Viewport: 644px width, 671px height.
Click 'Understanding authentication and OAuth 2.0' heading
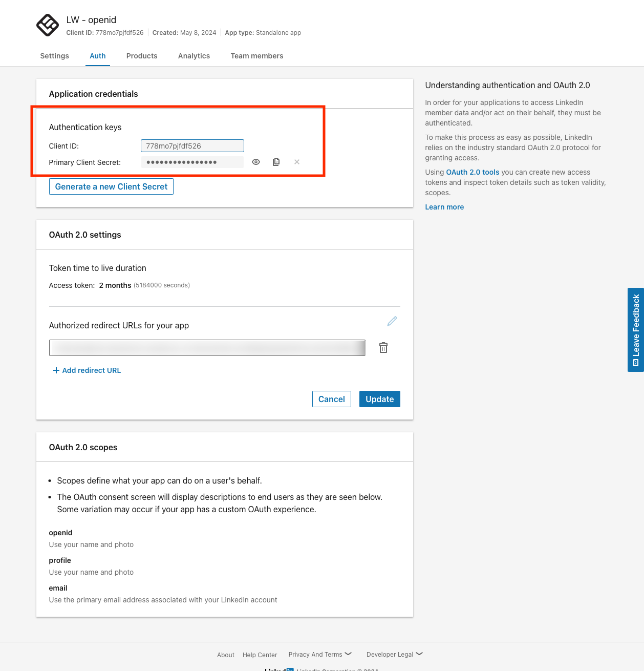[507, 85]
